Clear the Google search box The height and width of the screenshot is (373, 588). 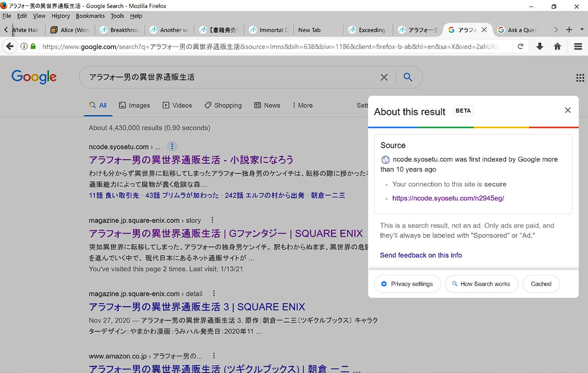(x=384, y=77)
